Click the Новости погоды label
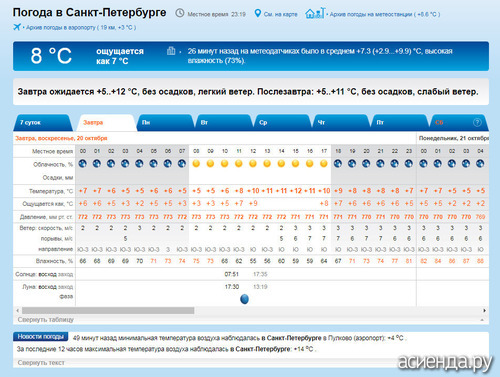This screenshot has width=500, height=377. tap(40, 337)
